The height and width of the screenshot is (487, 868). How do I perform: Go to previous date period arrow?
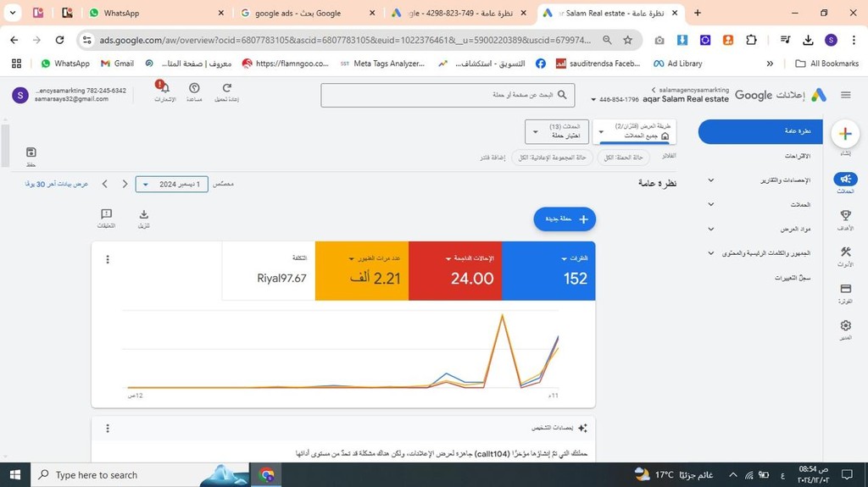click(x=105, y=185)
